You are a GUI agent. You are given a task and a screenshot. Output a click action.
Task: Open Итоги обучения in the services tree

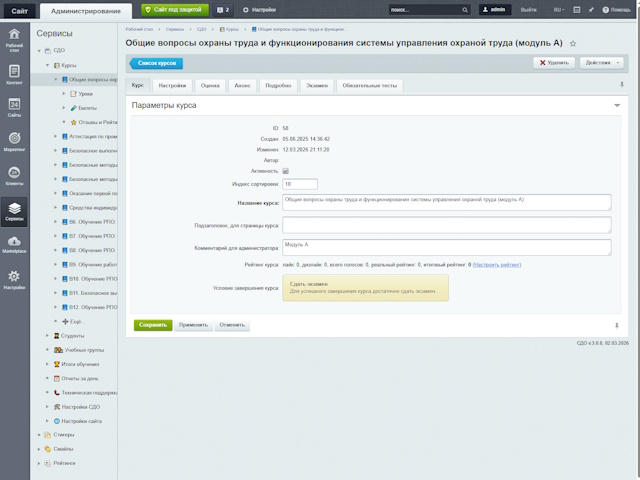(x=76, y=364)
